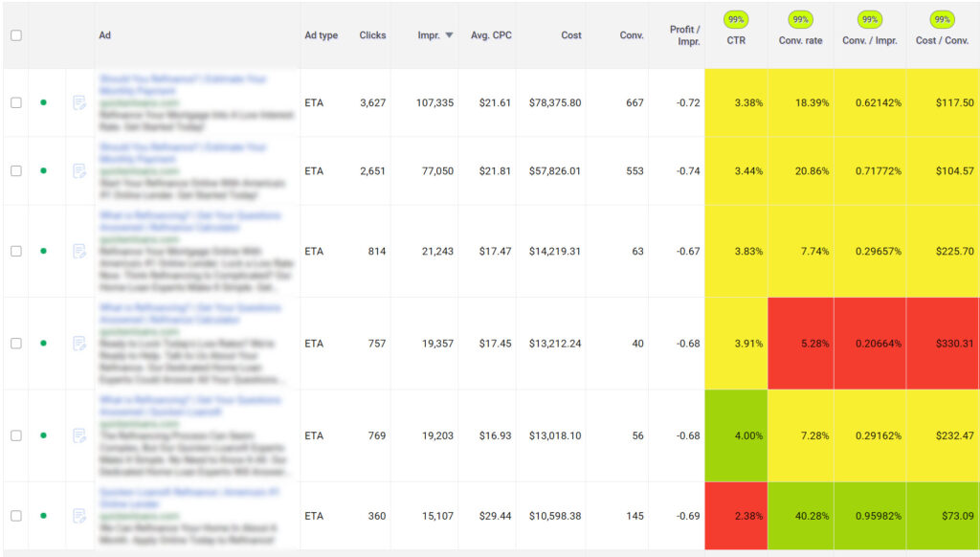The width and height of the screenshot is (980, 557).
Task: Open status options for the 2,651 clicks ad
Action: [x=43, y=171]
